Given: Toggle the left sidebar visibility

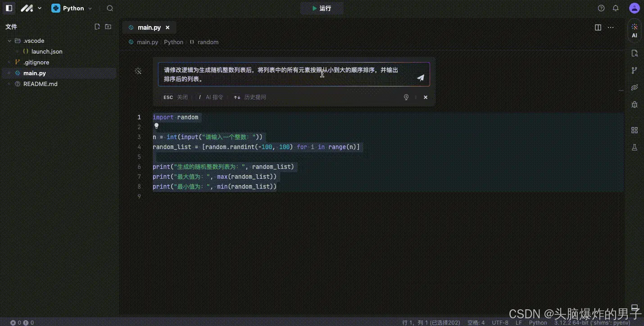Looking at the screenshot, I should coord(9,8).
